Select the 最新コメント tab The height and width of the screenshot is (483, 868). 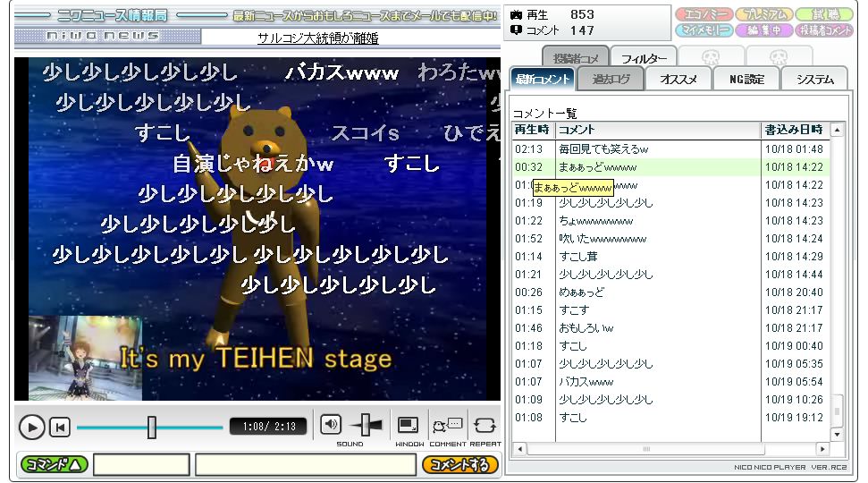click(x=543, y=80)
